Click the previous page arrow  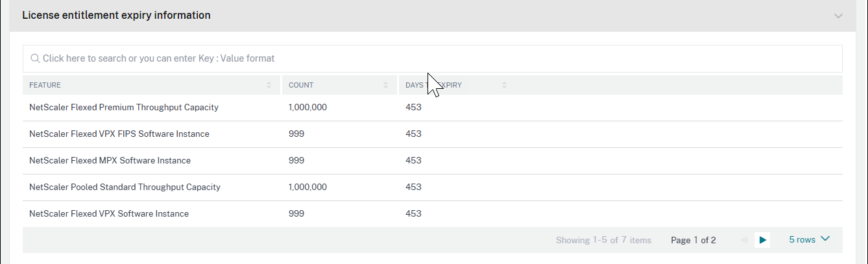point(743,240)
